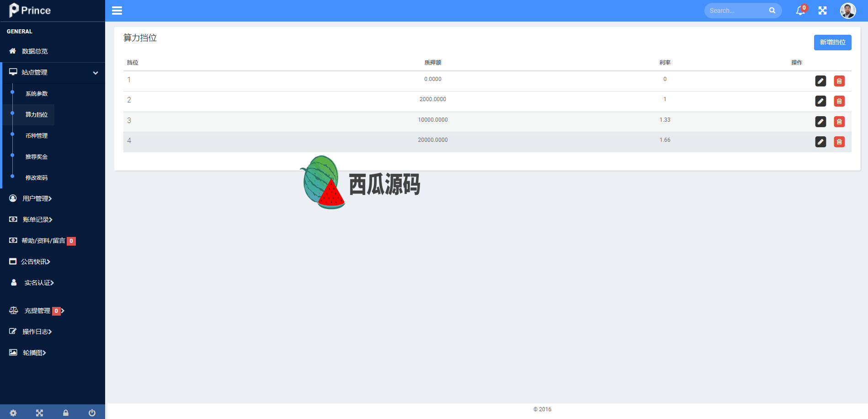Click the 轮播图 picture icon
868x419 pixels.
coord(13,352)
